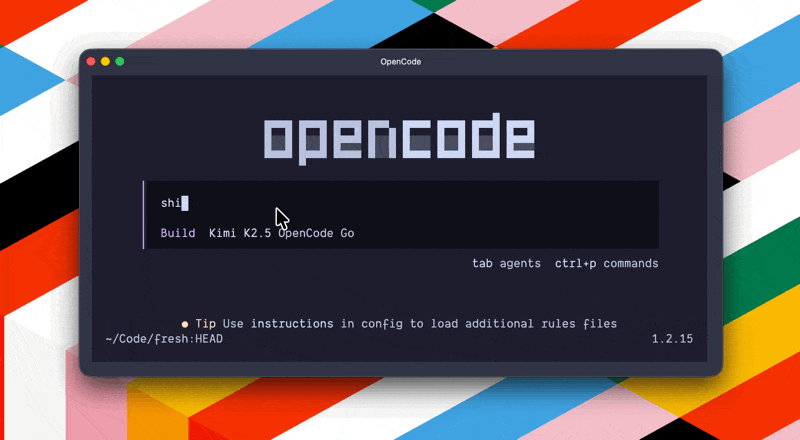The height and width of the screenshot is (440, 800).
Task: Click the left accent bar of the prompt box
Action: point(145,214)
